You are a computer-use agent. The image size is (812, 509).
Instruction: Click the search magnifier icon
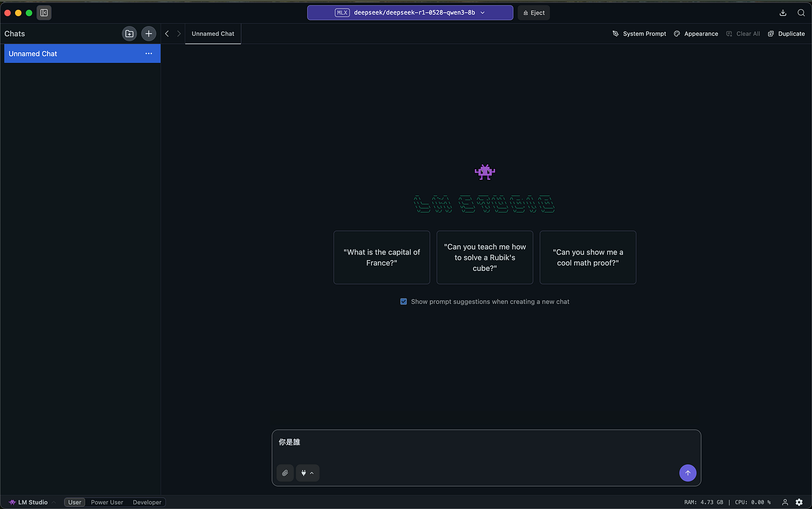coord(801,13)
